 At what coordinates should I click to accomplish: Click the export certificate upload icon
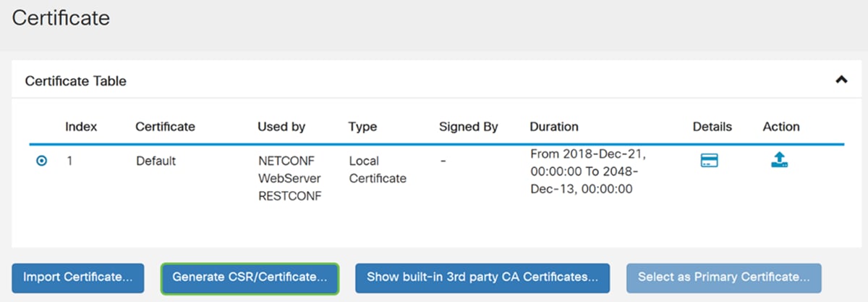(x=779, y=161)
